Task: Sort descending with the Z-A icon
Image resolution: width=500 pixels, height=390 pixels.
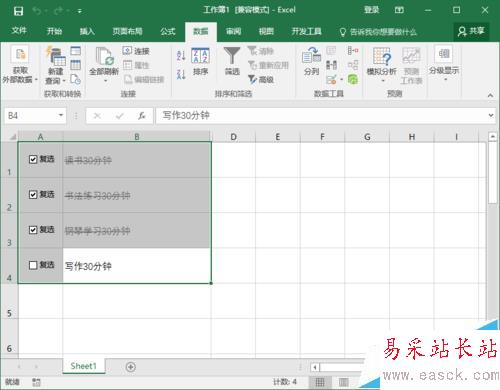Action: point(181,74)
